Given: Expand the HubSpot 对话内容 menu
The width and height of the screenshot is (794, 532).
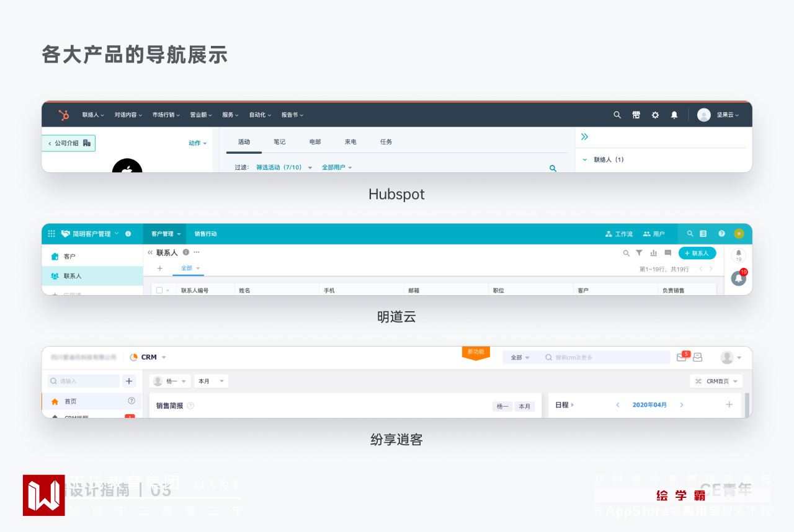Looking at the screenshot, I should pyautogui.click(x=128, y=115).
